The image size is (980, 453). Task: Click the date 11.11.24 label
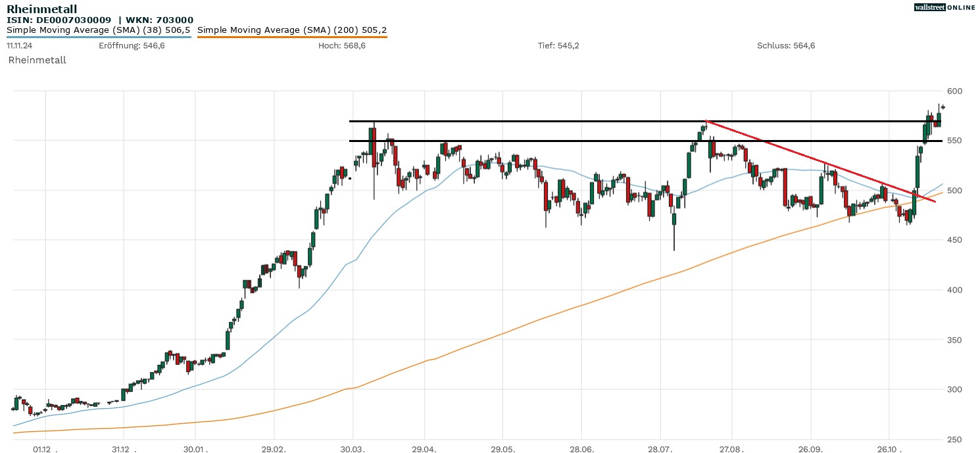tap(20, 45)
